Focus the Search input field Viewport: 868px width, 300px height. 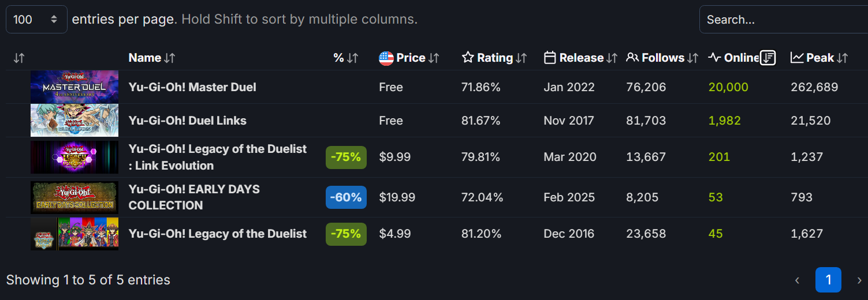coord(783,20)
